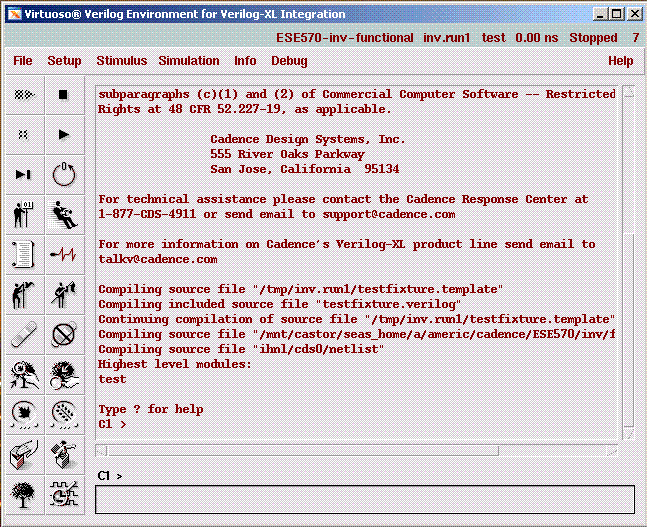Continue simulation with the play triangle icon

pyautogui.click(x=65, y=135)
